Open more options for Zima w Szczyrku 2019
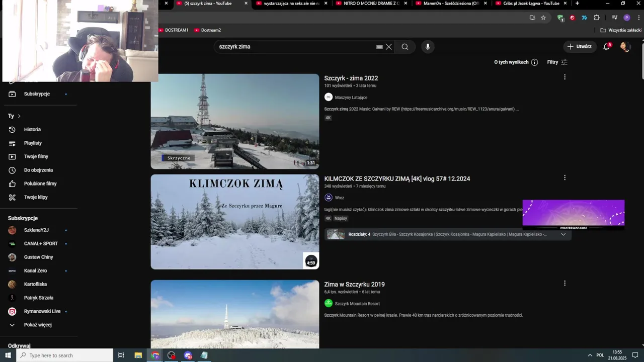Viewport: 644px width, 362px height. (565, 283)
